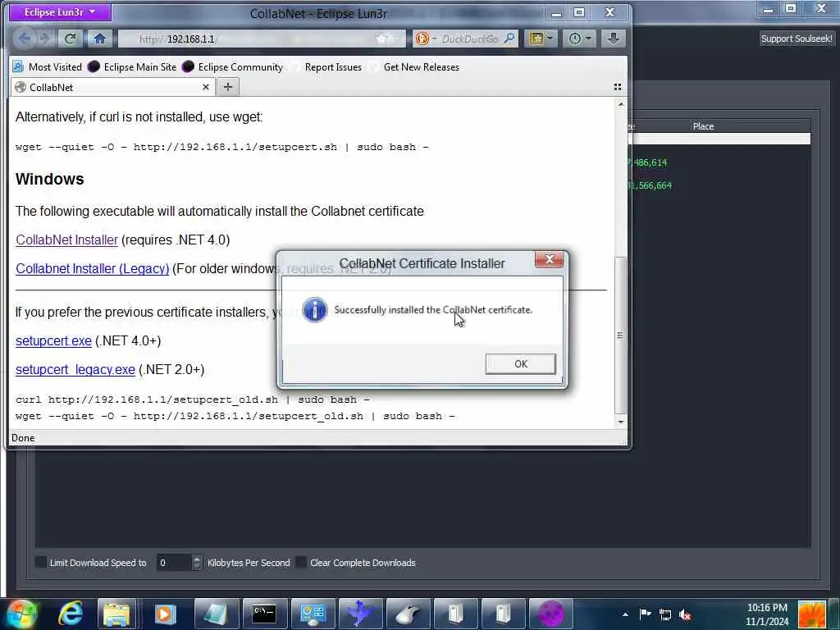Show the tab groups grid icon
Screen dimensions: 840x630
tap(617, 87)
